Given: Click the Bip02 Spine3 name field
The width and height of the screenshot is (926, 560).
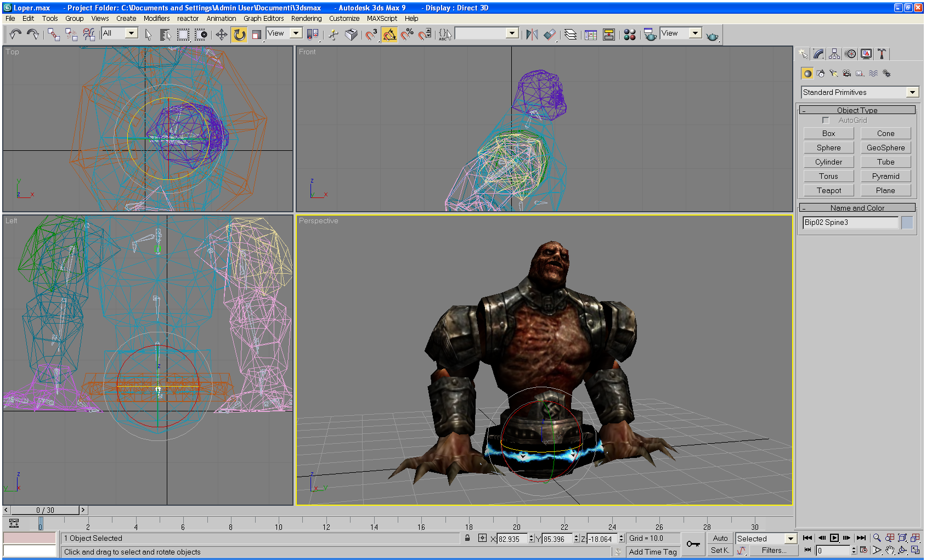Looking at the screenshot, I should point(850,222).
